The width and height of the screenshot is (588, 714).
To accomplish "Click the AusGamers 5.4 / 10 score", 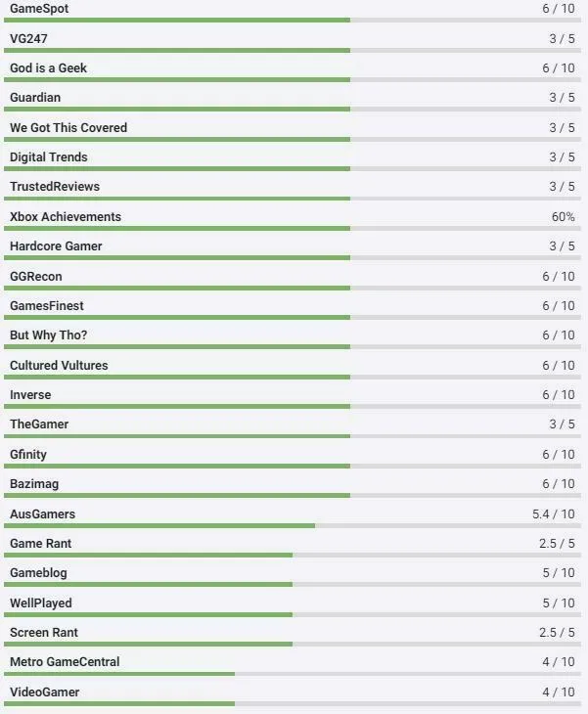I will pyautogui.click(x=554, y=513).
